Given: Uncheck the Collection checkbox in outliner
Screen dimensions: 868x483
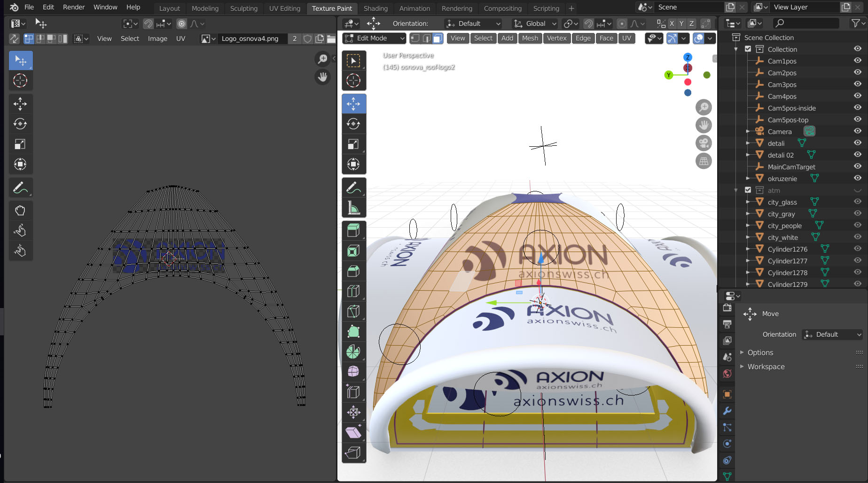Looking at the screenshot, I should (x=748, y=49).
